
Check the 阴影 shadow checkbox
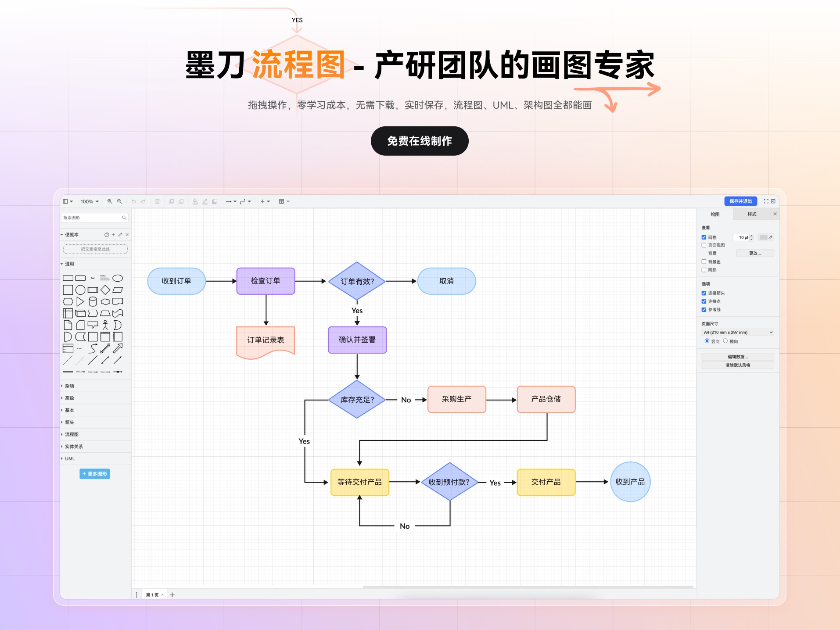(x=704, y=270)
